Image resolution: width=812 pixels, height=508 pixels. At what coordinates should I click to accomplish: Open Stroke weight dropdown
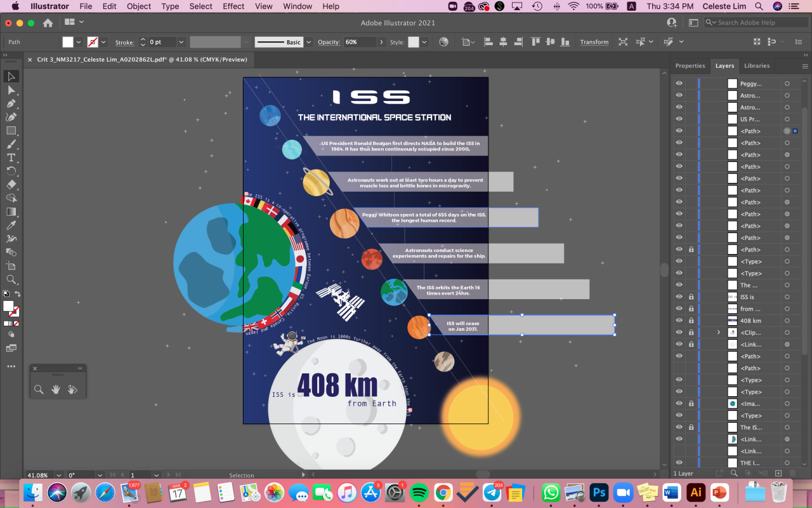[x=181, y=42]
